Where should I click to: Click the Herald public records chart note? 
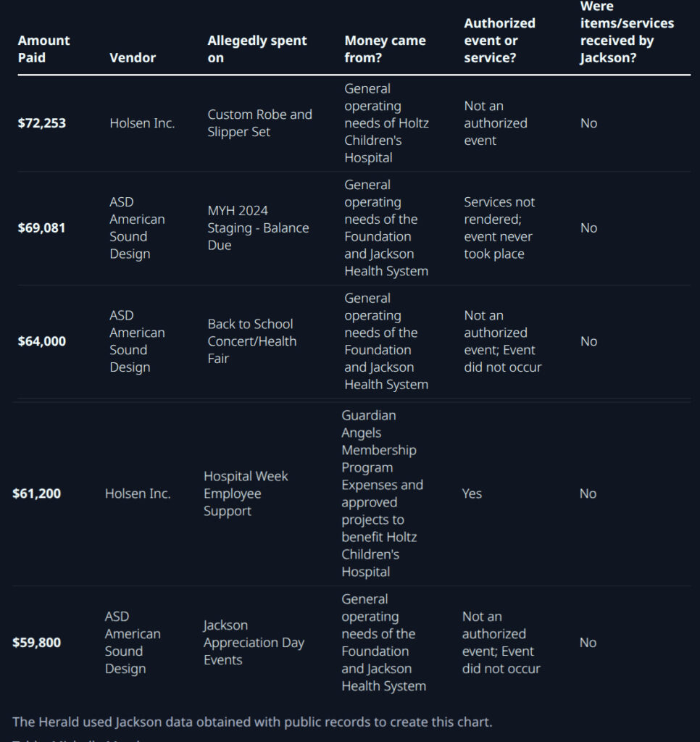coord(252,722)
